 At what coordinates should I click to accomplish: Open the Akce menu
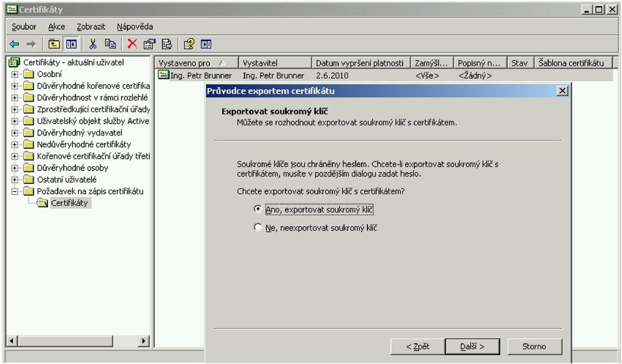(x=57, y=27)
